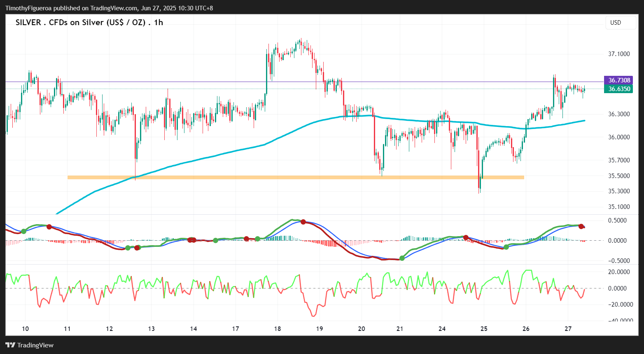Click date label 20 on time axis
This screenshot has height=354, width=644.
362,329
